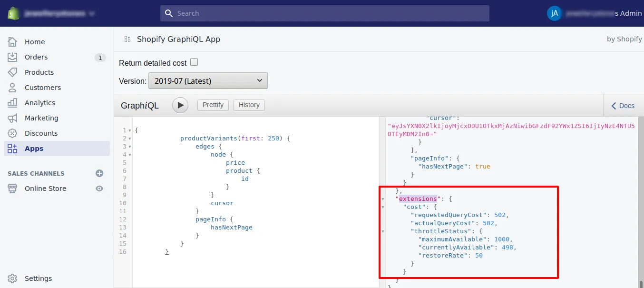
Task: Click the search magnifier icon
Action: click(168, 13)
